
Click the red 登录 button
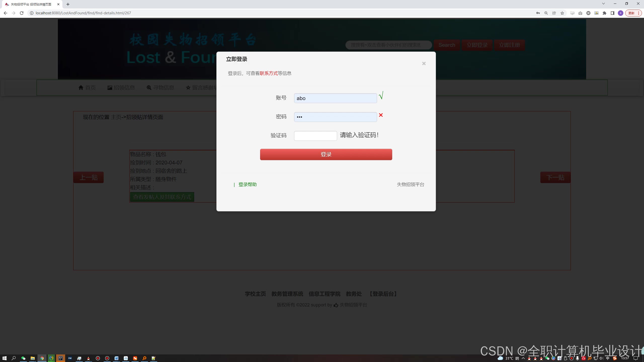(326, 154)
